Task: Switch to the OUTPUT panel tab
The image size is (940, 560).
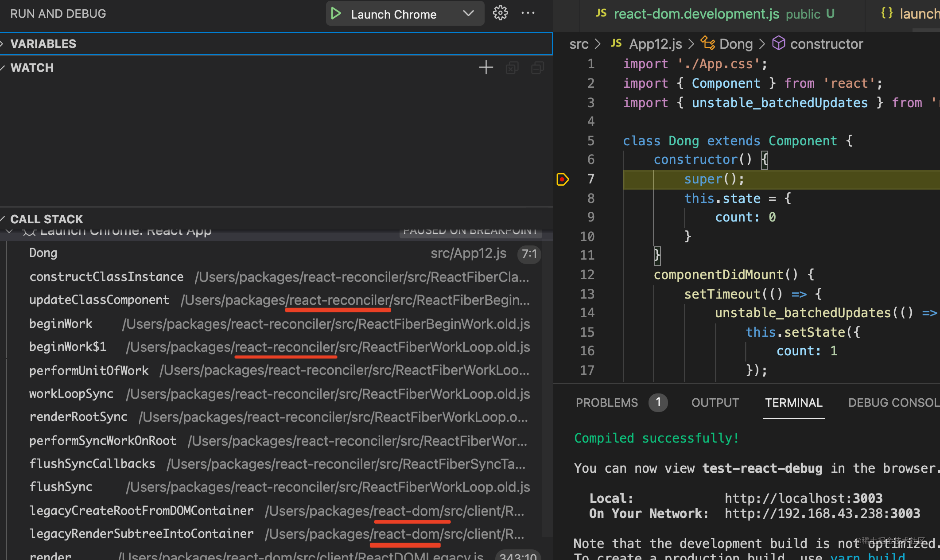Action: pos(715,403)
